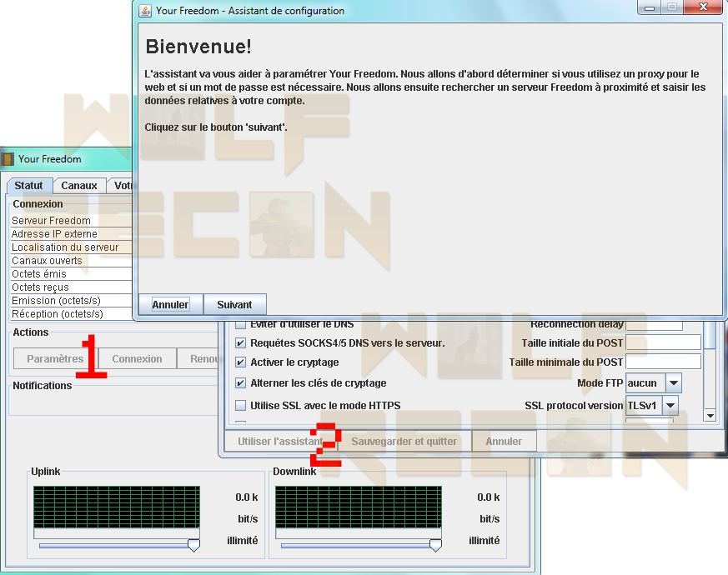Click Annuler next to Sauvegarder et quitter
This screenshot has width=728, height=575.
504,441
